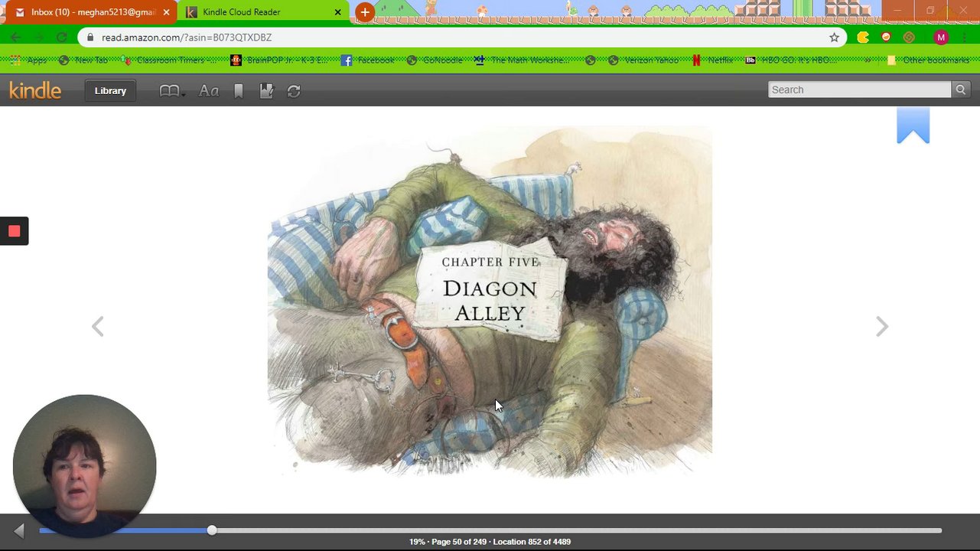Click the webcam video bubble
This screenshot has width=980, height=551.
84,465
